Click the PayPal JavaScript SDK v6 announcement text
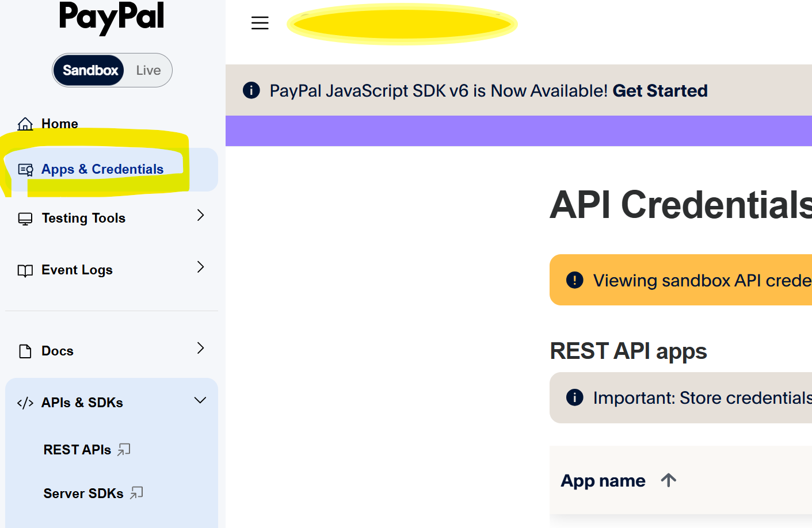Screen dimensions: 812x528 (x=439, y=91)
